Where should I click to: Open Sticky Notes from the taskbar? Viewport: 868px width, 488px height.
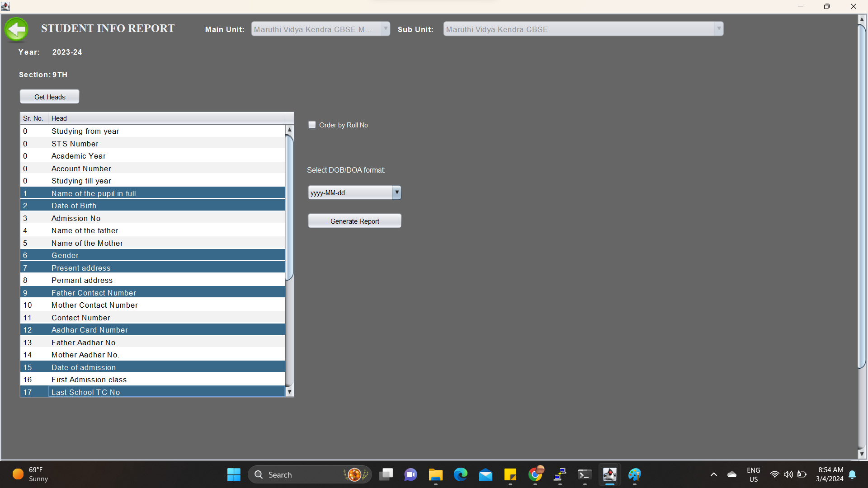[x=510, y=474]
